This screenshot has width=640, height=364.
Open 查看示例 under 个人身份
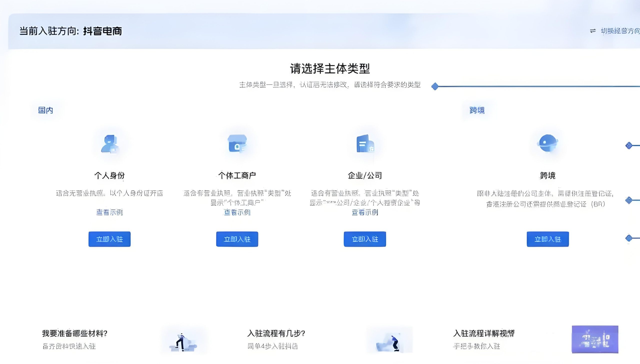tap(109, 212)
